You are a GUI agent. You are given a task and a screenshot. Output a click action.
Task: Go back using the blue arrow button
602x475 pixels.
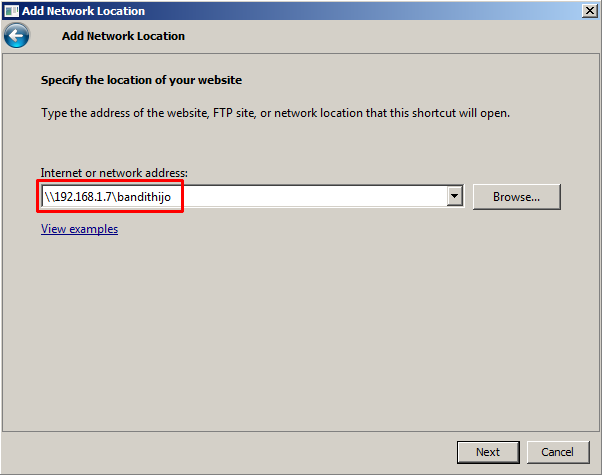point(16,36)
